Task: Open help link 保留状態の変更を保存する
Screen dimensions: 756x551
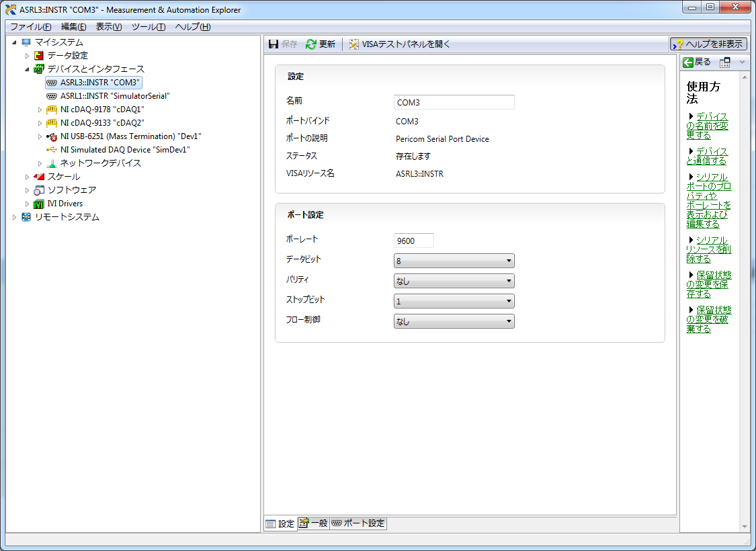Action: [709, 284]
